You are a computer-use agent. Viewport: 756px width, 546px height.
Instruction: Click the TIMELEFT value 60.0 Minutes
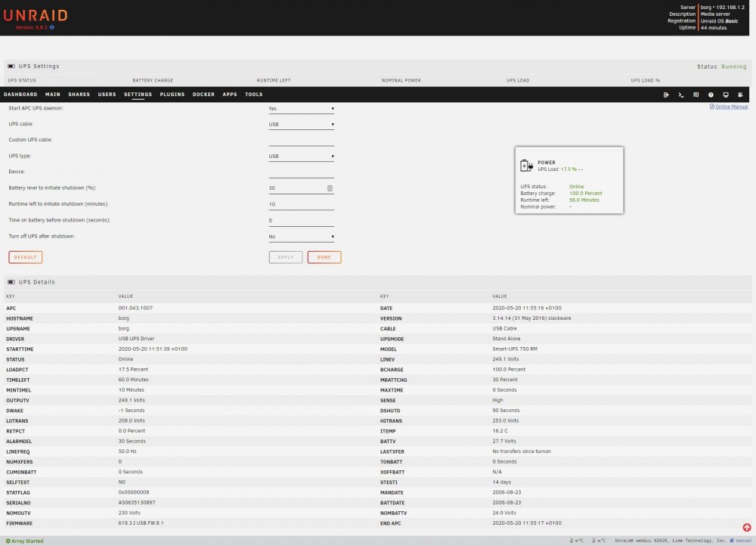133,380
